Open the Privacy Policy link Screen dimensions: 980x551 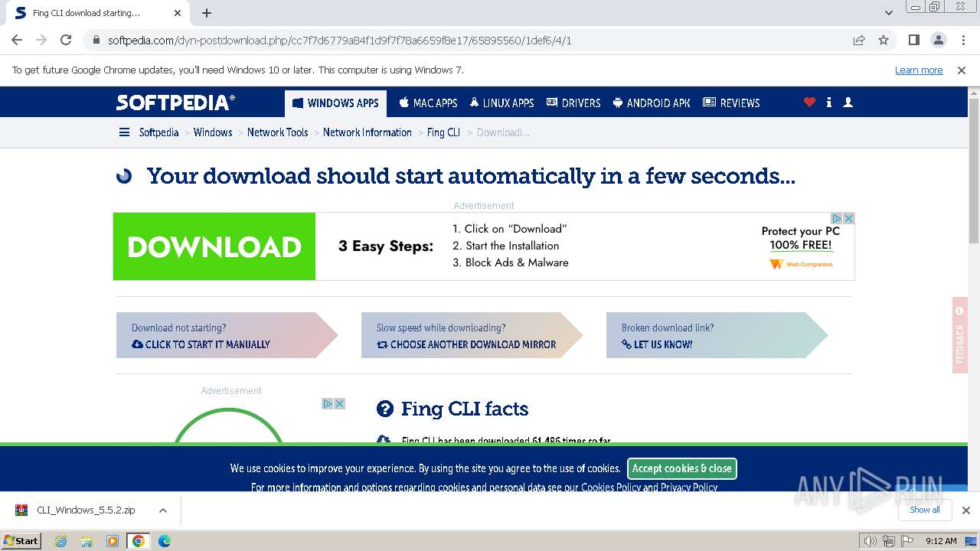[689, 487]
